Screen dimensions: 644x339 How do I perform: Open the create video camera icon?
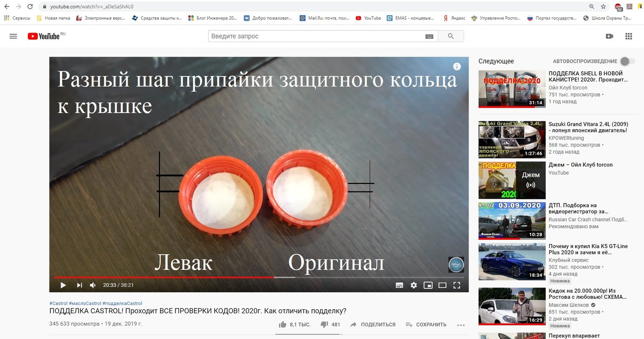pos(609,36)
